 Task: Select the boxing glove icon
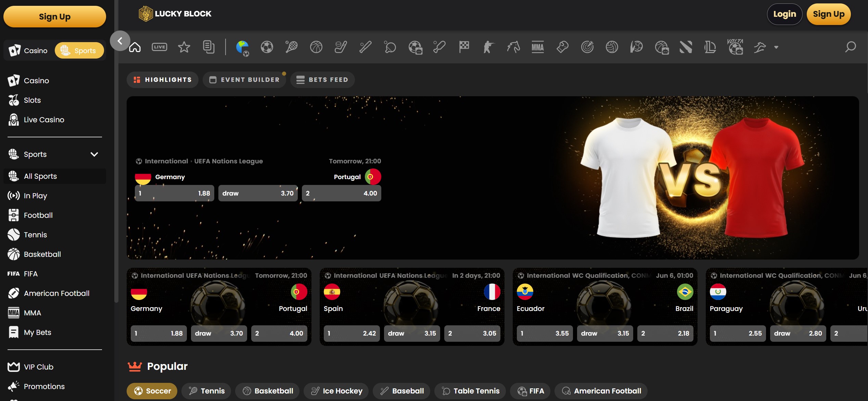(x=562, y=47)
